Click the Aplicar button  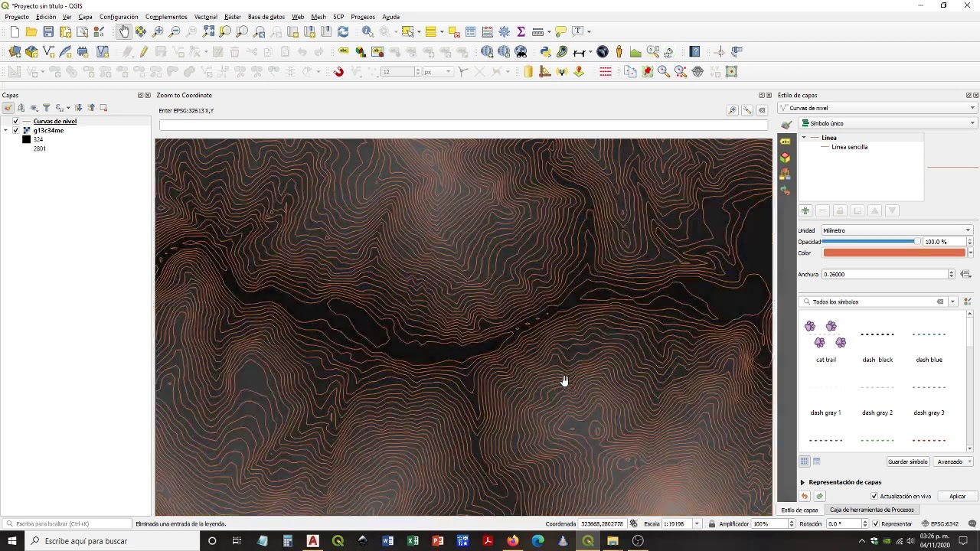pos(957,496)
